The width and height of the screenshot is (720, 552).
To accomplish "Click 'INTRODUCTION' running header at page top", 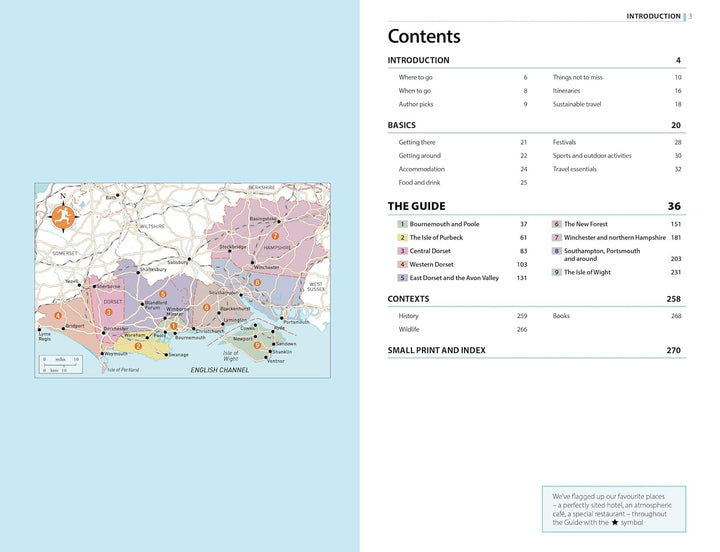I will (653, 16).
